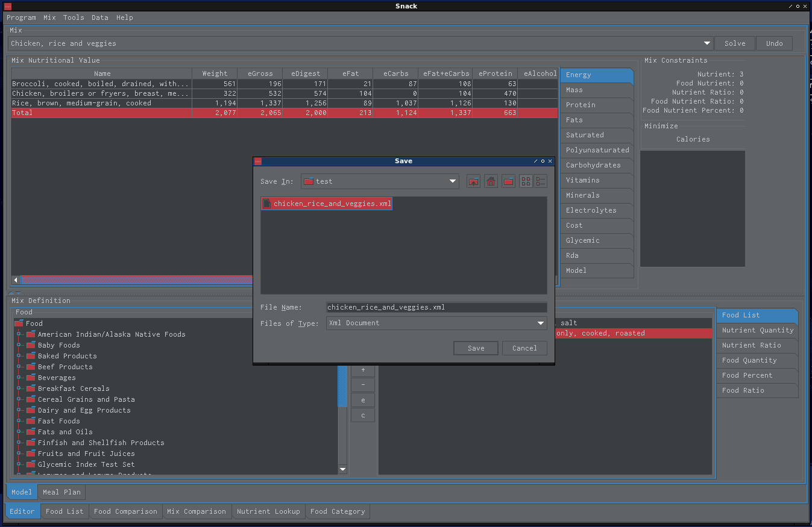Viewport: 812px width, 527px height.
Task: Open the Files of Type dropdown
Action: 541,323
